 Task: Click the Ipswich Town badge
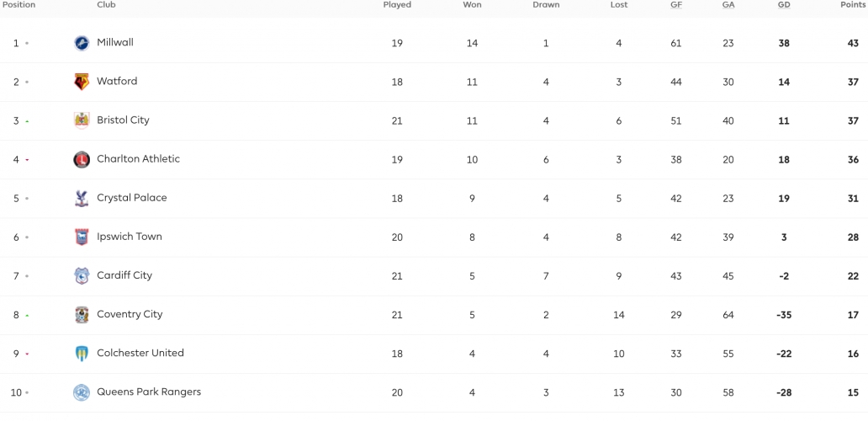point(82,237)
